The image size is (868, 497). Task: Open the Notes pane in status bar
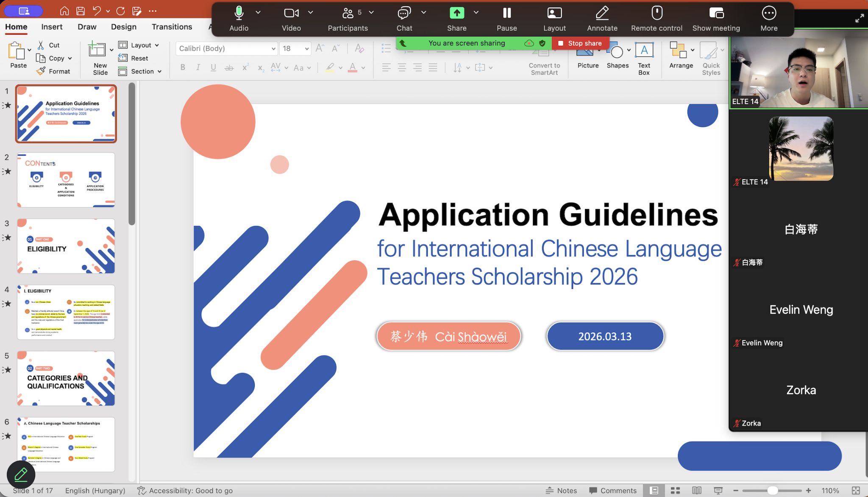[562, 491]
